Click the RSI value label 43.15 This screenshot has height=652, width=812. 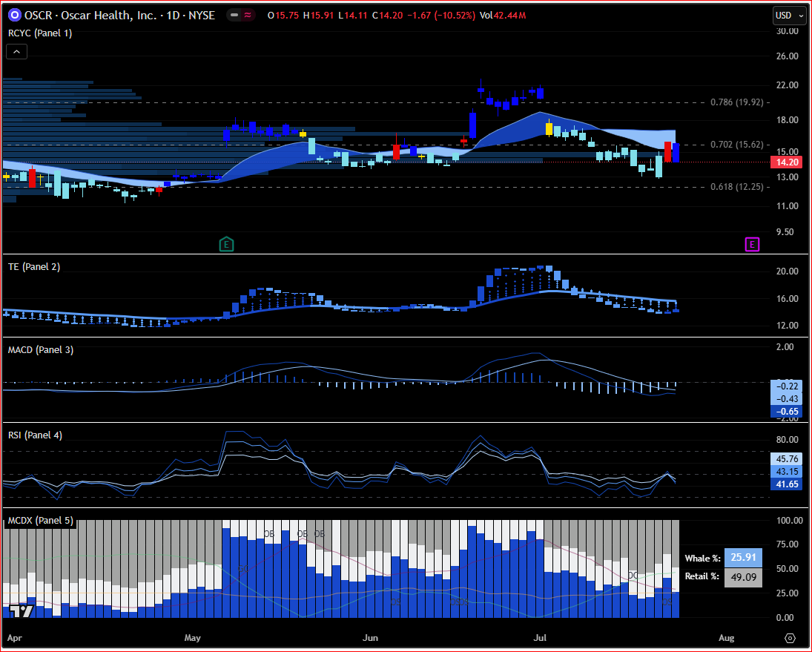tap(787, 472)
